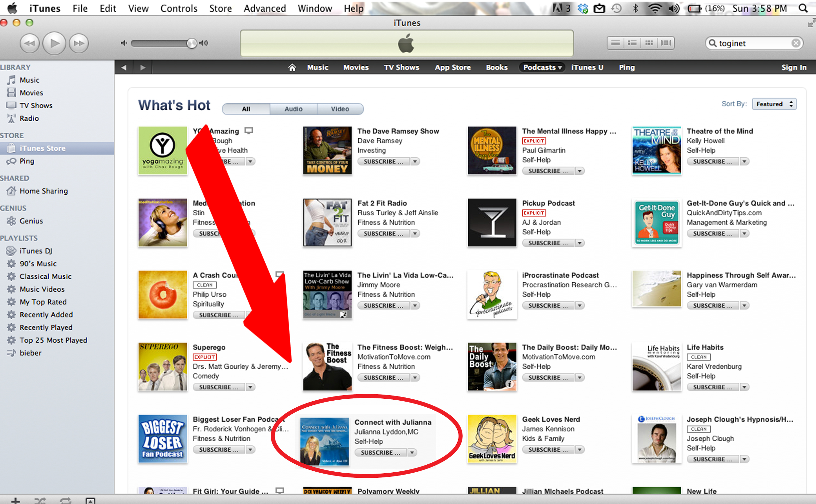Screen dimensions: 816x504
Task: Click the play button
Action: tap(54, 43)
